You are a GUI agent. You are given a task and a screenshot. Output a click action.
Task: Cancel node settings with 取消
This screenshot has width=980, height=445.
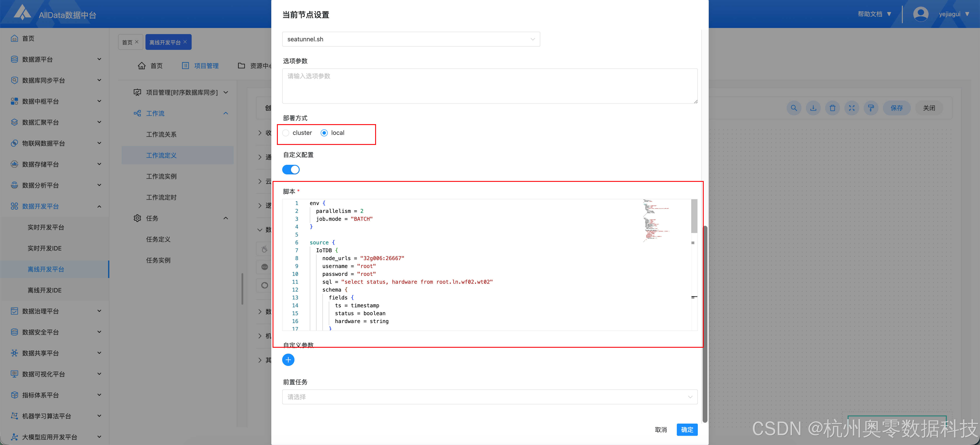point(661,429)
